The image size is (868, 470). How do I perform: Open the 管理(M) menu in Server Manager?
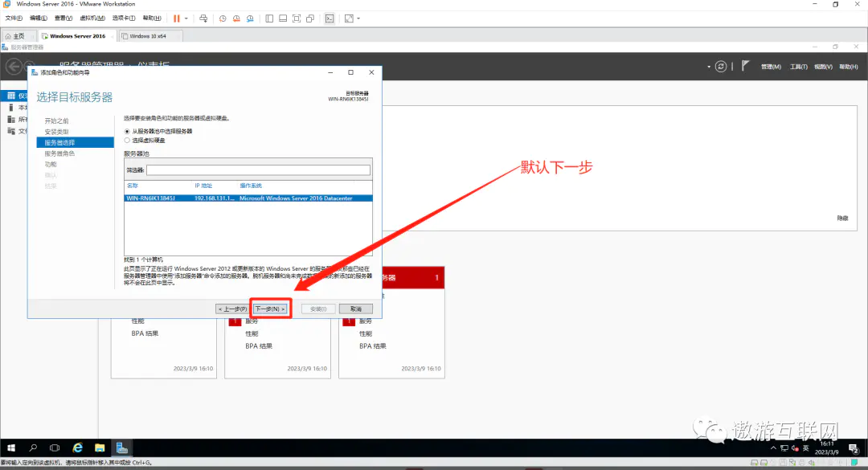click(x=771, y=67)
